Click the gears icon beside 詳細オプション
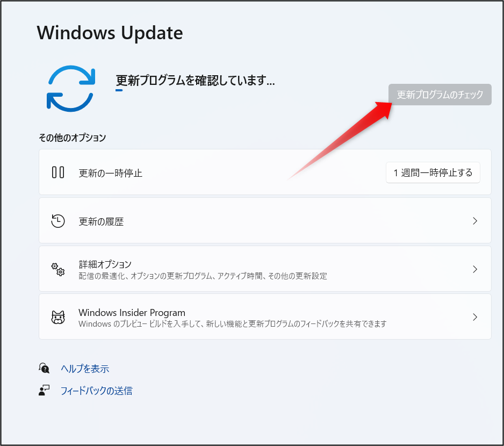Image resolution: width=504 pixels, height=446 pixels. (58, 269)
